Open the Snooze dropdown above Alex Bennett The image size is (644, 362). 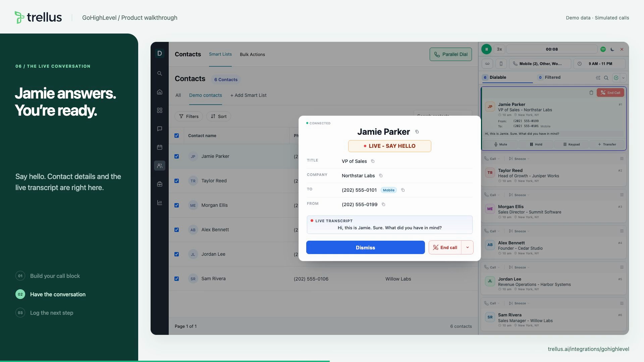click(519, 231)
